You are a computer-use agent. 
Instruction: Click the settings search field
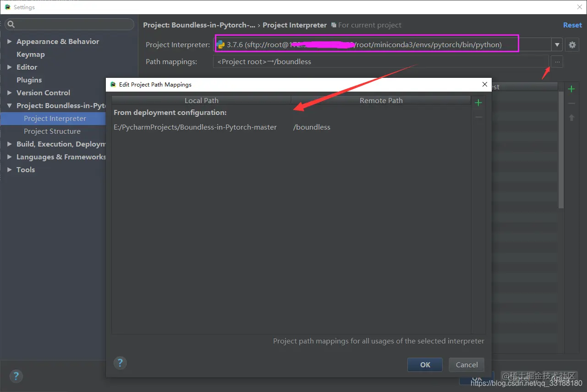69,24
